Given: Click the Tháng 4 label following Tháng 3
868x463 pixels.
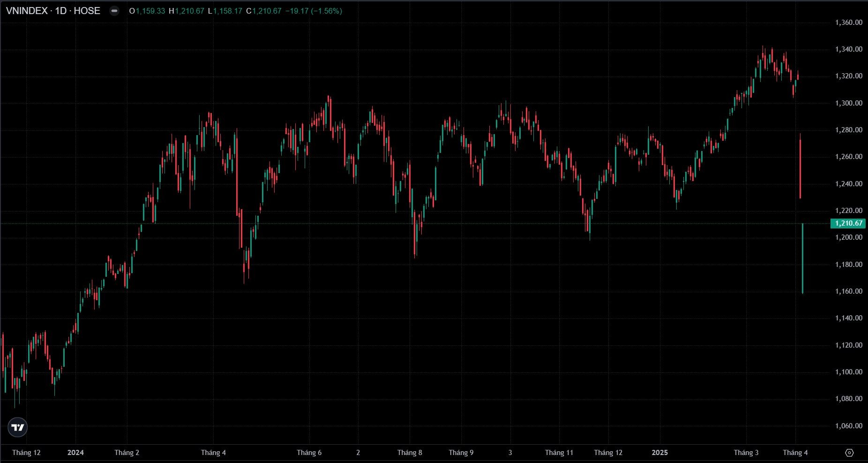Looking at the screenshot, I should 795,453.
